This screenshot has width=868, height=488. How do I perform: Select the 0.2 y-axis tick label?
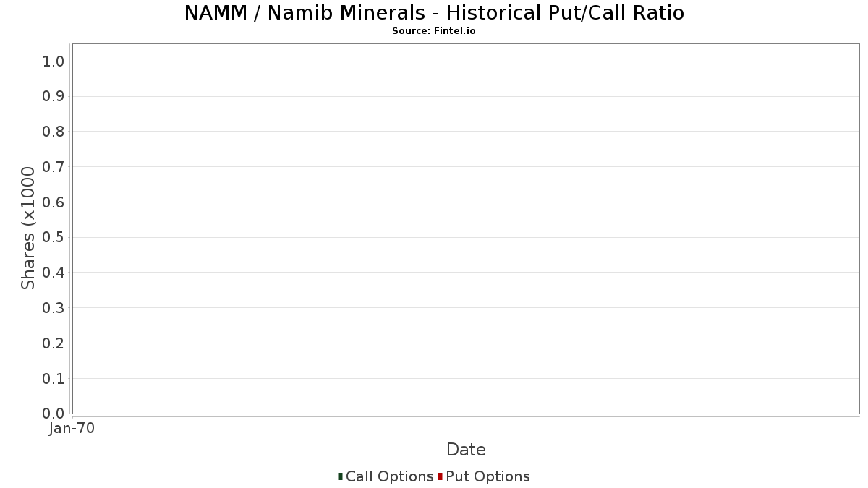tap(54, 343)
